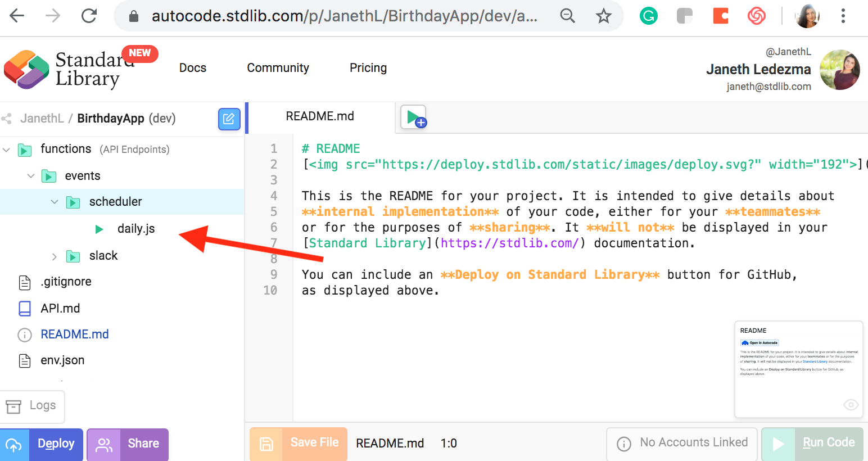Click the red swirl extension icon

pyautogui.click(x=757, y=16)
